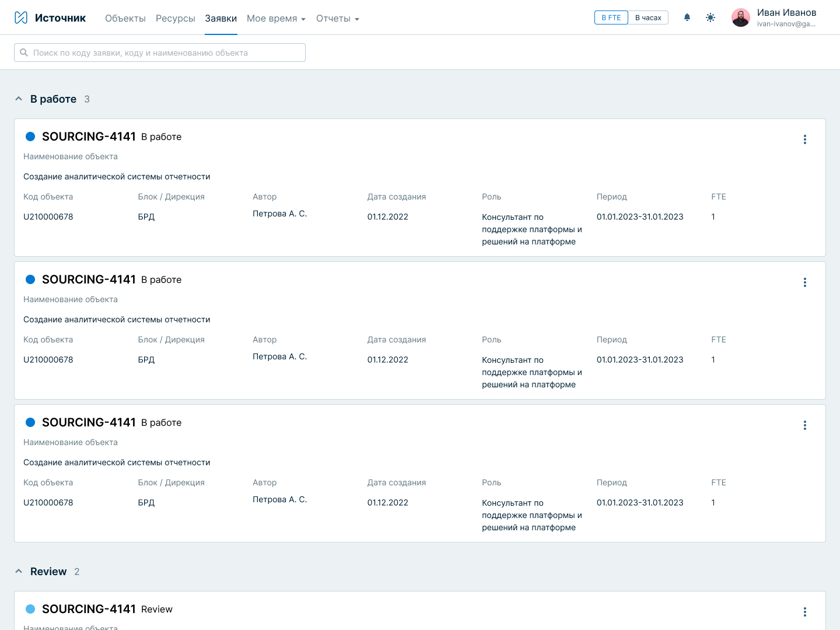Focus the request code search field

pyautogui.click(x=160, y=52)
